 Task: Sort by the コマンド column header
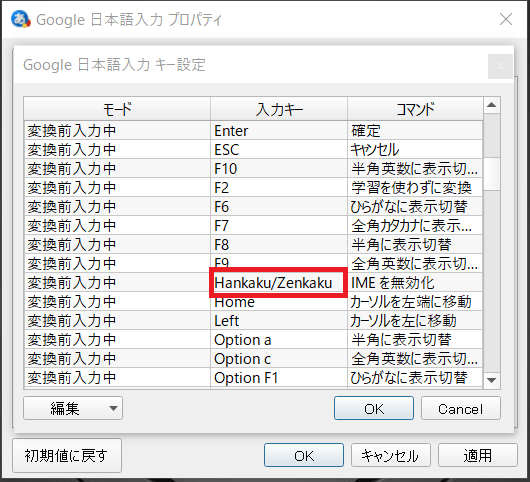click(415, 109)
